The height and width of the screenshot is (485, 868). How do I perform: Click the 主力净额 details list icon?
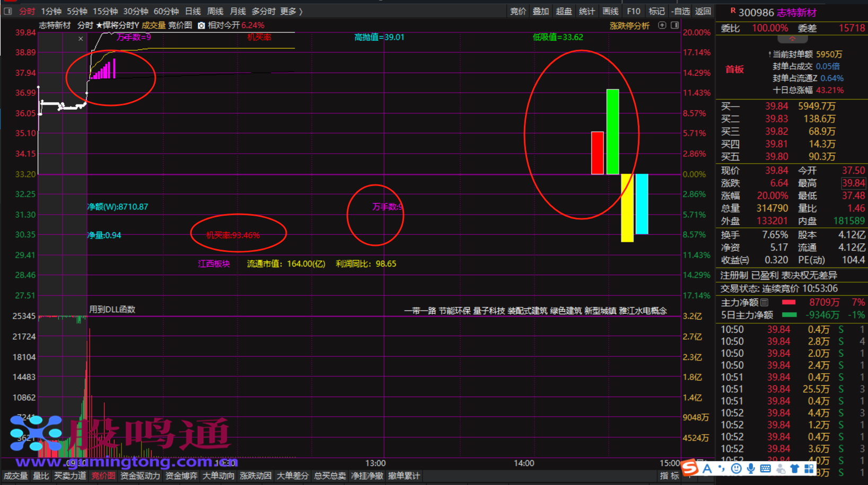764,303
